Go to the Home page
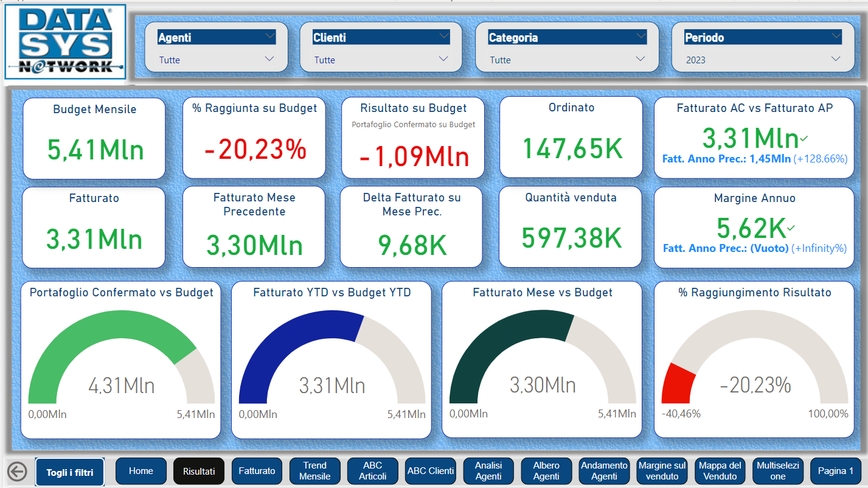 141,471
